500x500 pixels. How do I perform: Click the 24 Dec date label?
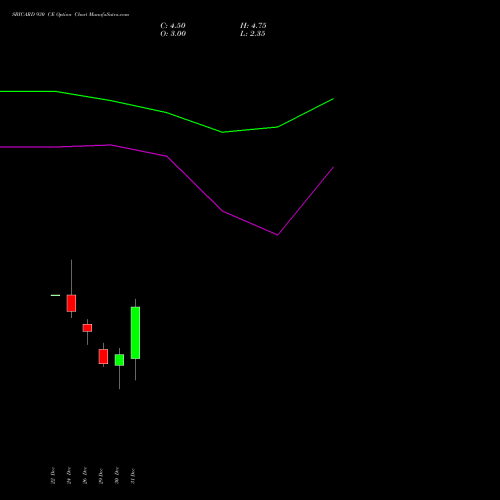pyautogui.click(x=69, y=476)
